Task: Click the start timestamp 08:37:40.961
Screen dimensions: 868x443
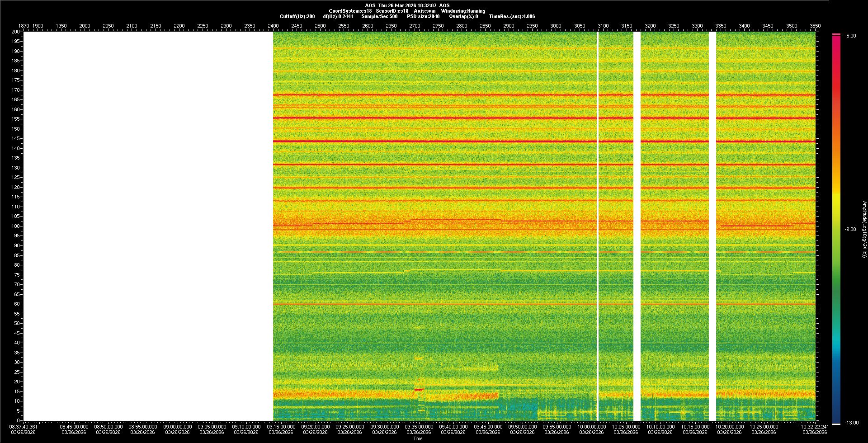Action: [24, 426]
